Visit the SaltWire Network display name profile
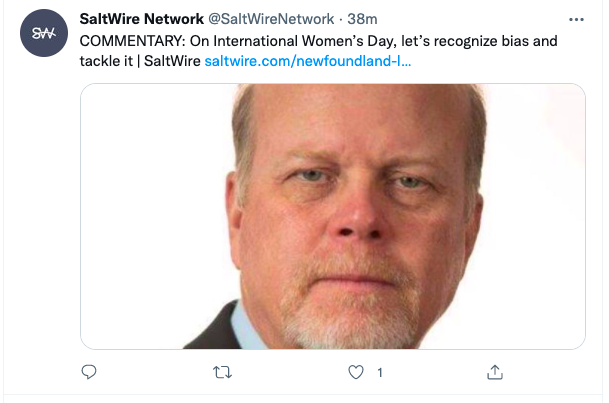This screenshot has width=609, height=403. pyautogui.click(x=142, y=19)
